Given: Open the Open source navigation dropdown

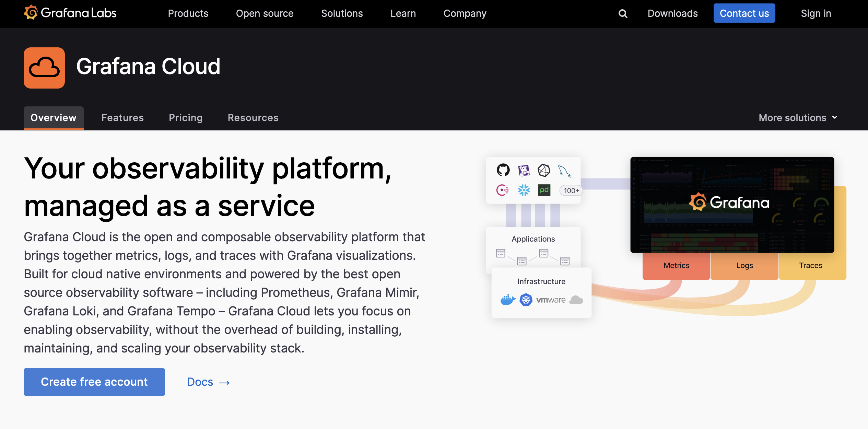Looking at the screenshot, I should [265, 13].
